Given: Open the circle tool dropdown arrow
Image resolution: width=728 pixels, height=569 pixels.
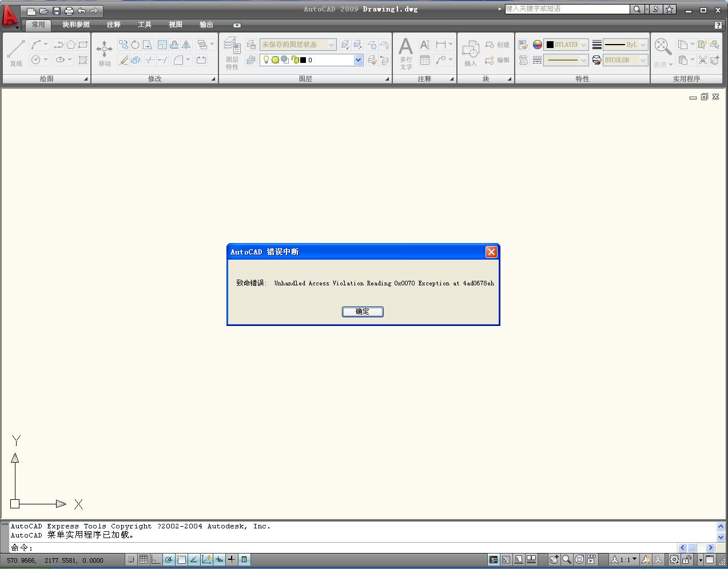Looking at the screenshot, I should (x=46, y=60).
